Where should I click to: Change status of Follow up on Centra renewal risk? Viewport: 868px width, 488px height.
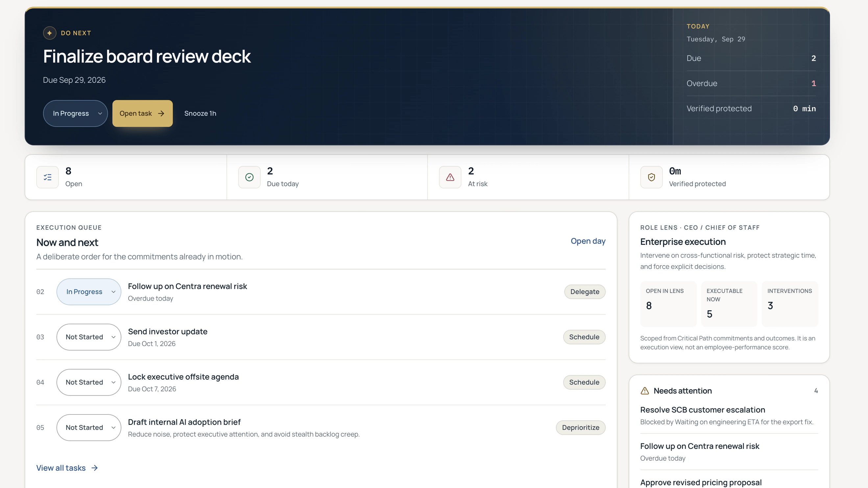pos(89,292)
